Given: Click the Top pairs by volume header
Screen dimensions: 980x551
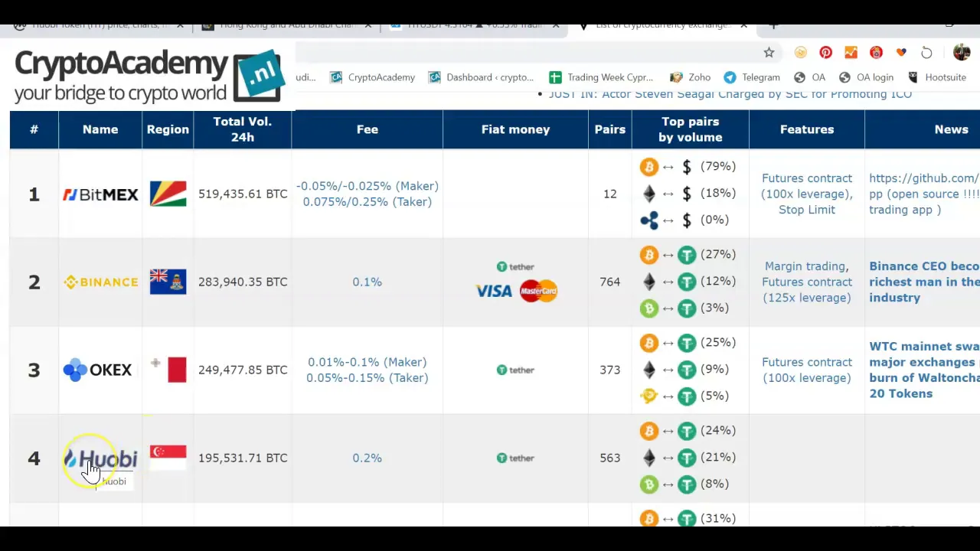Looking at the screenshot, I should click(691, 129).
